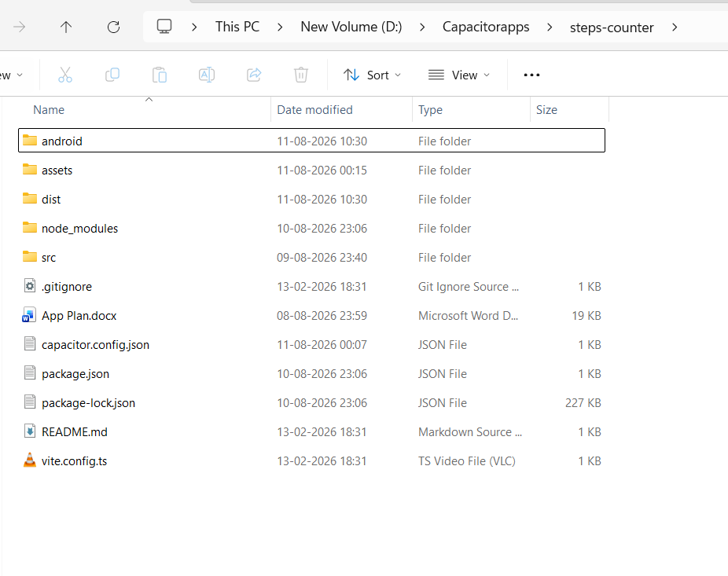Click the Delete trash icon

(301, 75)
